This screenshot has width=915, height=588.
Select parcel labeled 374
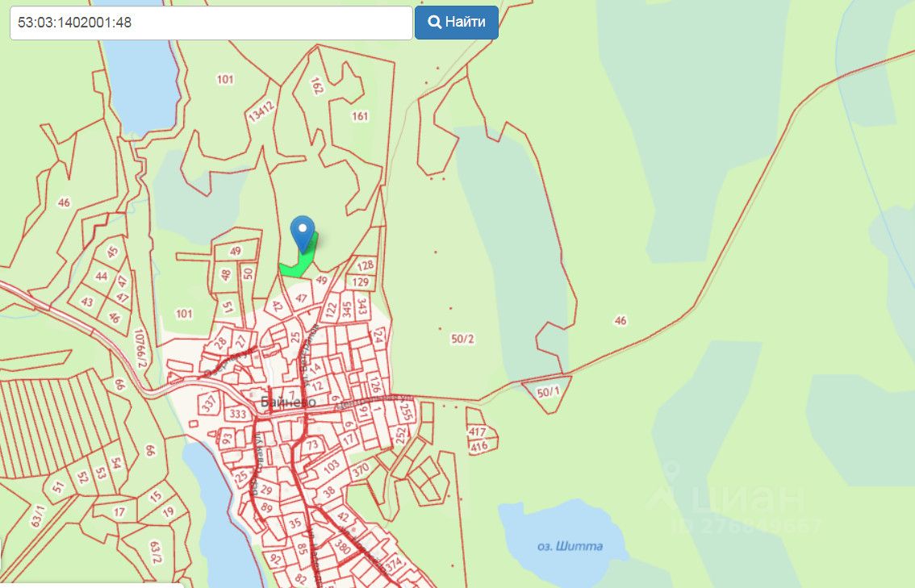click(394, 564)
